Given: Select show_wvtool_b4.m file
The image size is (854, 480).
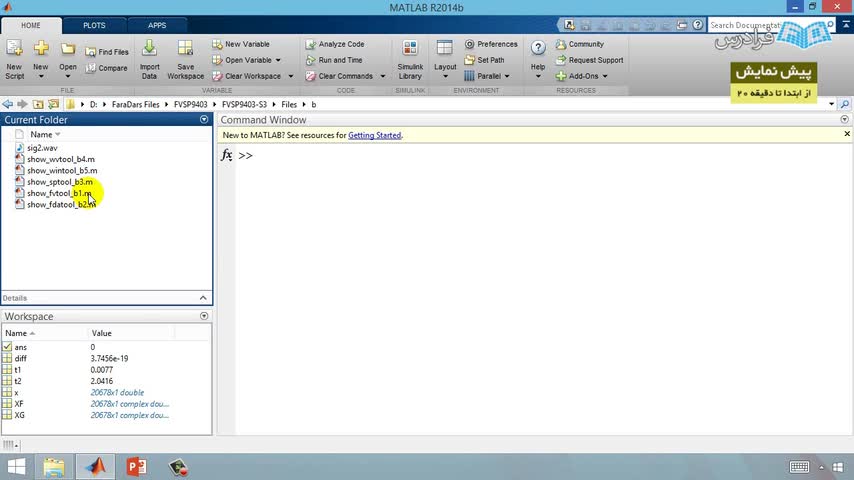Looking at the screenshot, I should point(60,159).
